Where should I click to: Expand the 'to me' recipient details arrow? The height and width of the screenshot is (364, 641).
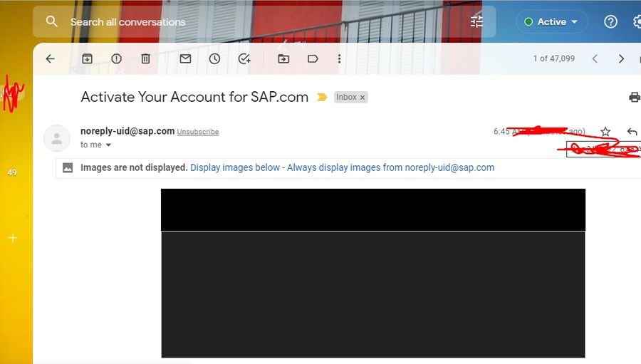(108, 145)
